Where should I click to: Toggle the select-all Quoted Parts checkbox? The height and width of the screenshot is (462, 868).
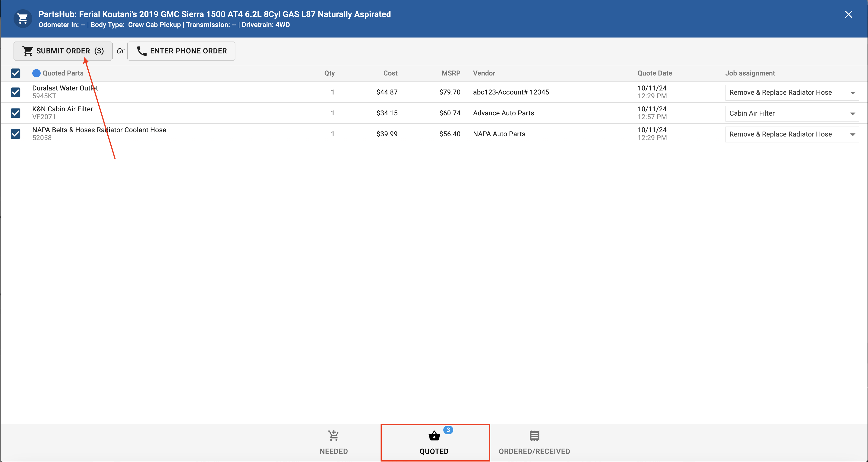(x=15, y=73)
